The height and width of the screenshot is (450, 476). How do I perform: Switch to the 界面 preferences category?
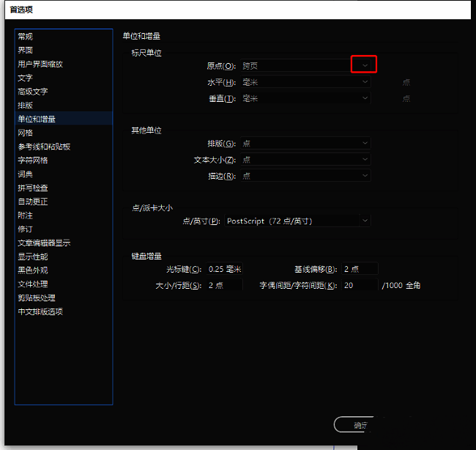click(x=26, y=51)
